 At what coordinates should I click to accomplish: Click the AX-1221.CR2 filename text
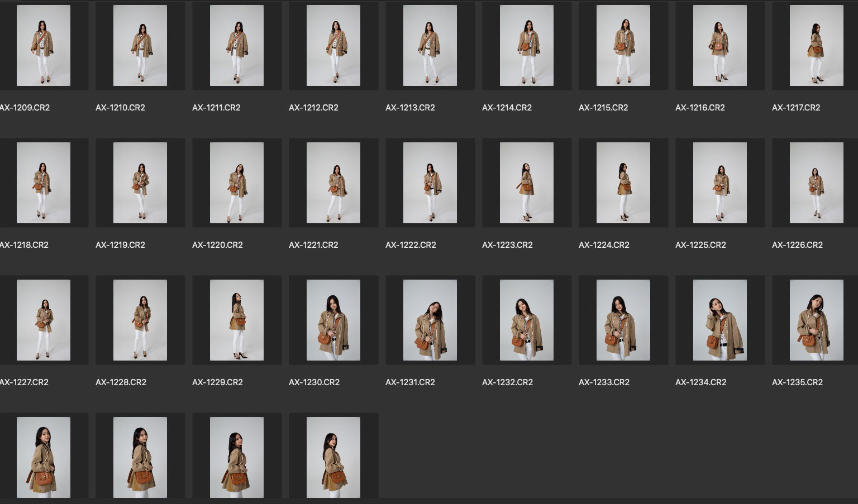click(313, 245)
